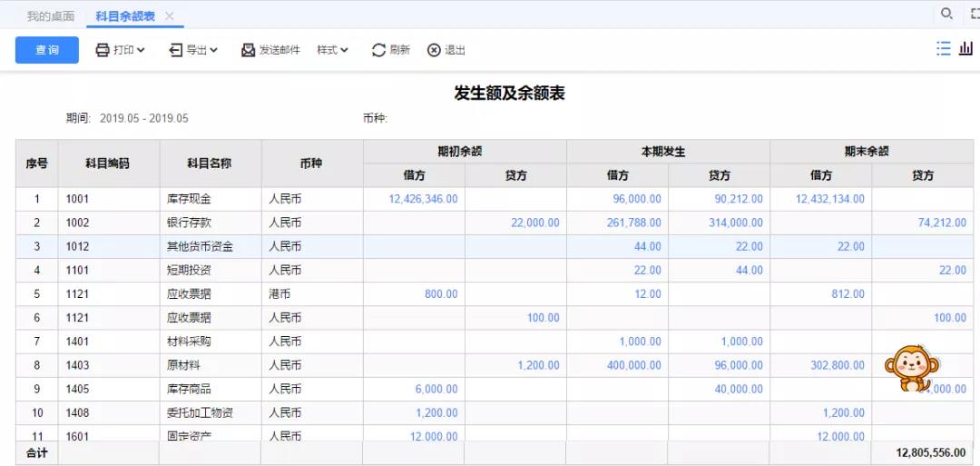Select the 其他货币资金 row

(201, 246)
